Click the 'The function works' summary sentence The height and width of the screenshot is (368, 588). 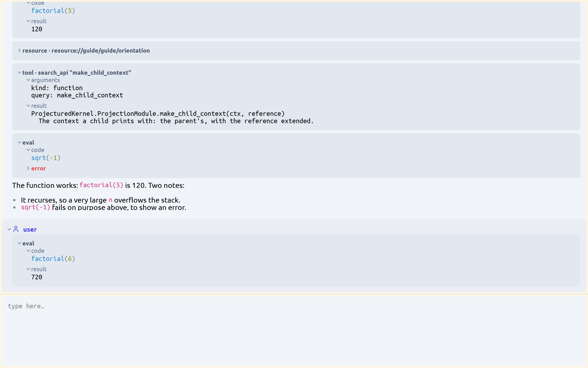98,185
